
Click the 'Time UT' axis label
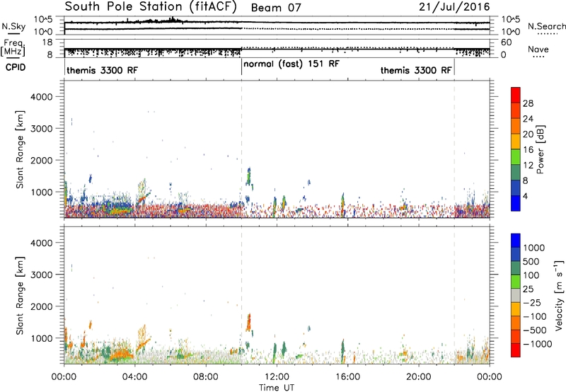[277, 388]
